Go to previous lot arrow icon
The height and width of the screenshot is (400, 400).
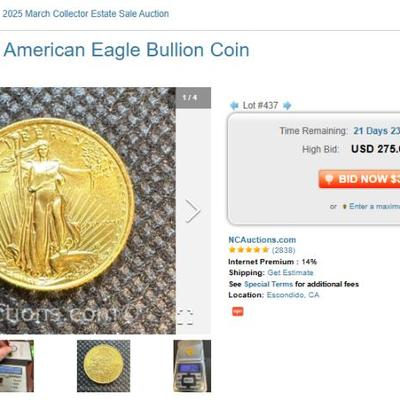coord(234,106)
